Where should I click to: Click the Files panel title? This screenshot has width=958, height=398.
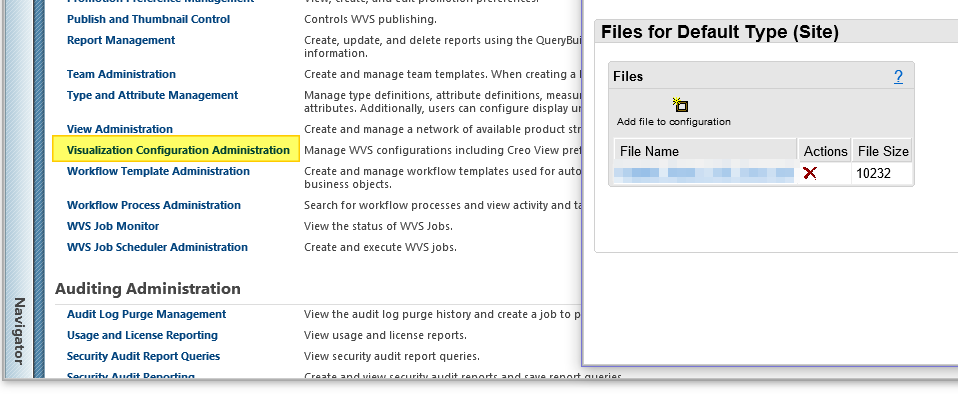click(x=628, y=76)
